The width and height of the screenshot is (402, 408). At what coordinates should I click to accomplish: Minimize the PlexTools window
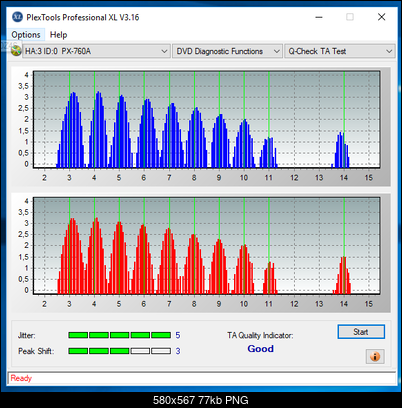[319, 17]
